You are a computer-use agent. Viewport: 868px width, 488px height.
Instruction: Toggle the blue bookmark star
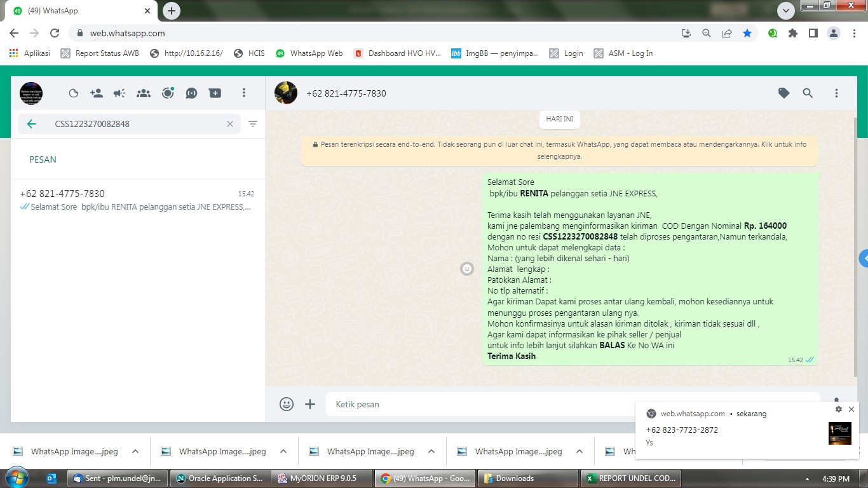click(x=747, y=33)
